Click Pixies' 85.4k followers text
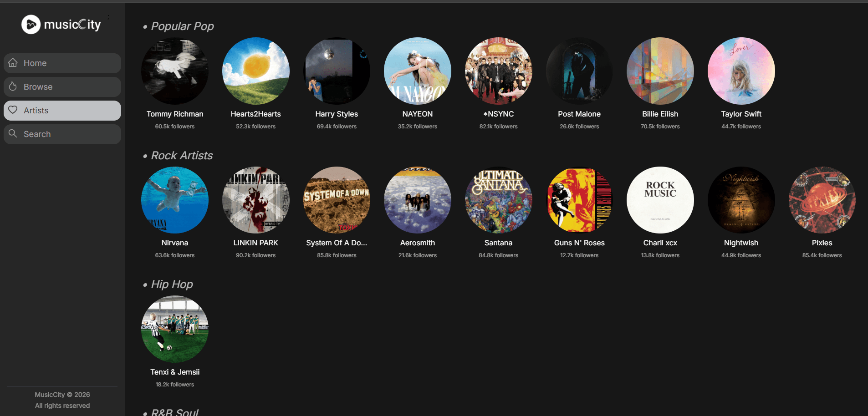Screen dimensions: 868x416 point(822,255)
